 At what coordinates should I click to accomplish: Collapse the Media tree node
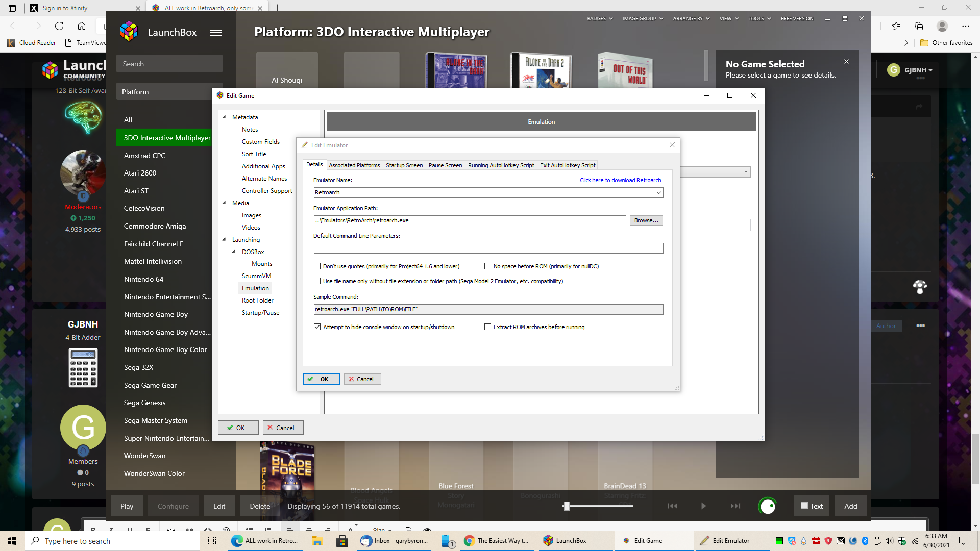click(x=224, y=203)
